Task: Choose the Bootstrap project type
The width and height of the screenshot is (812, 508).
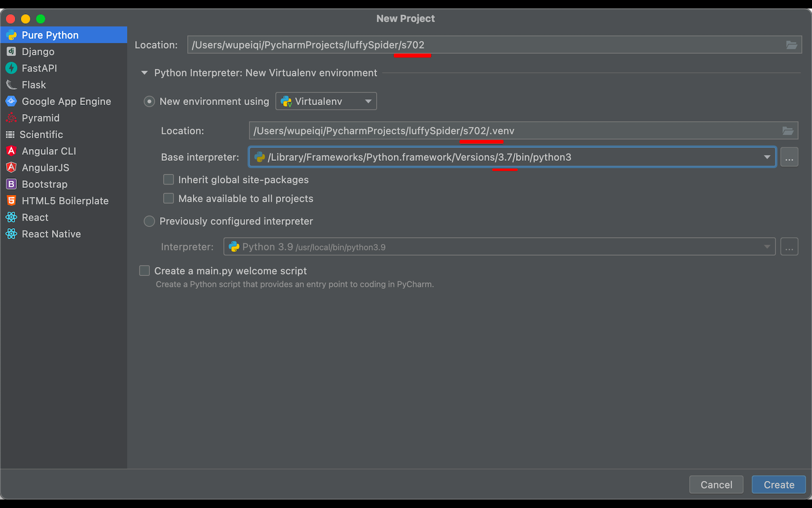Action: pos(64,184)
